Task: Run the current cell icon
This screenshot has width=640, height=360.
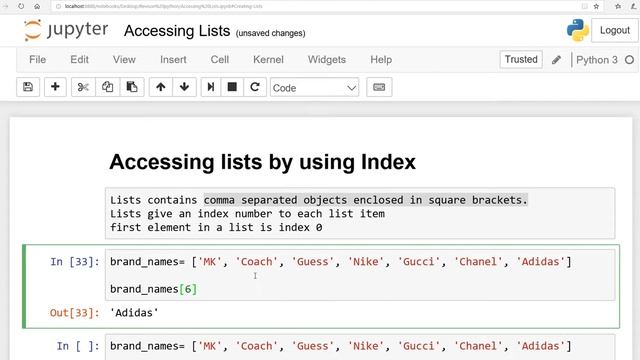Action: (x=211, y=87)
